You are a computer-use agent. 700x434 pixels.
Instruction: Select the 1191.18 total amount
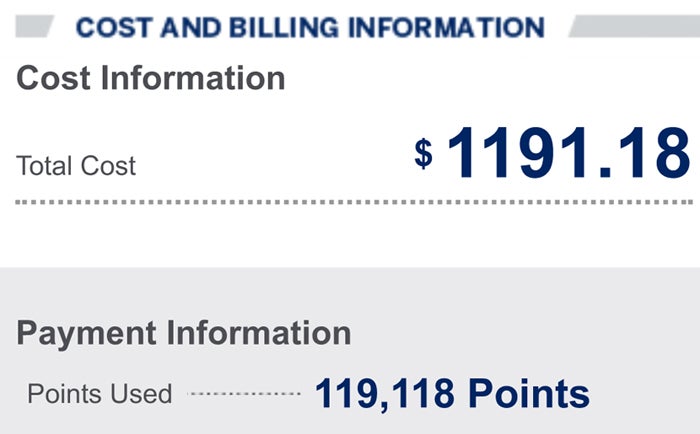569,153
